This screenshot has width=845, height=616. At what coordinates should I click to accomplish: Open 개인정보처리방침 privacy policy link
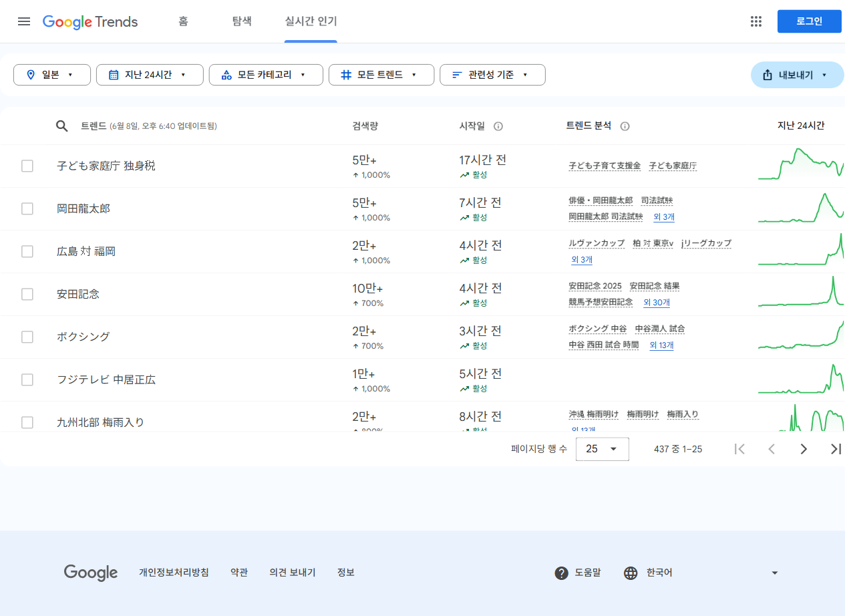[174, 573]
